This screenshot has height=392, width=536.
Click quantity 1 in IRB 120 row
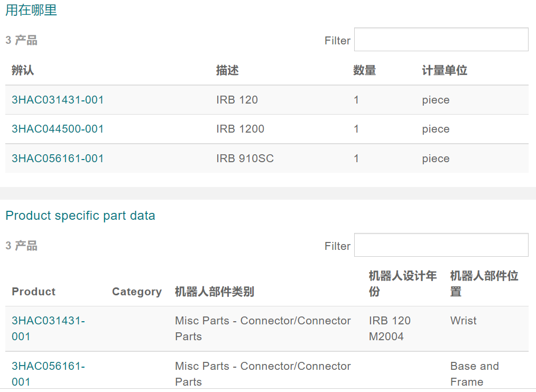(356, 100)
